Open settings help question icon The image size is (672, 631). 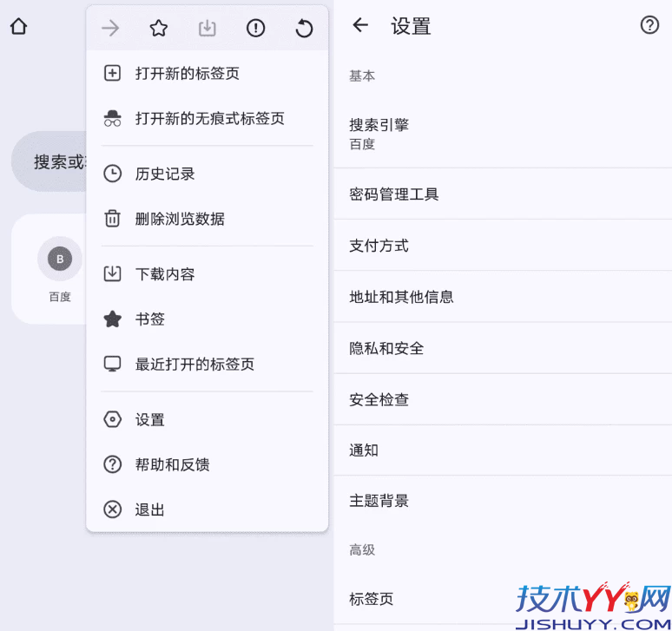point(649,25)
